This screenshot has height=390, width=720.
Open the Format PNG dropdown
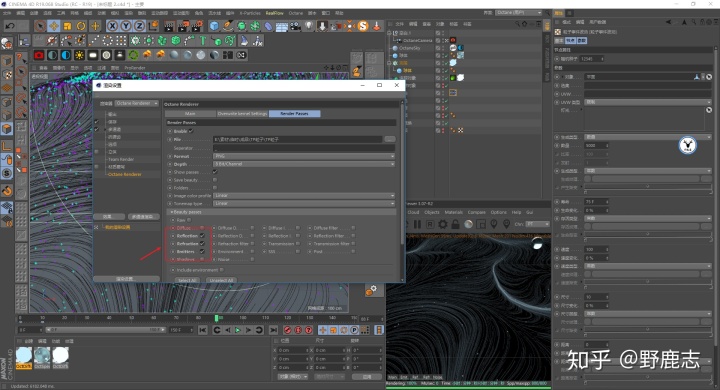pyautogui.click(x=304, y=156)
